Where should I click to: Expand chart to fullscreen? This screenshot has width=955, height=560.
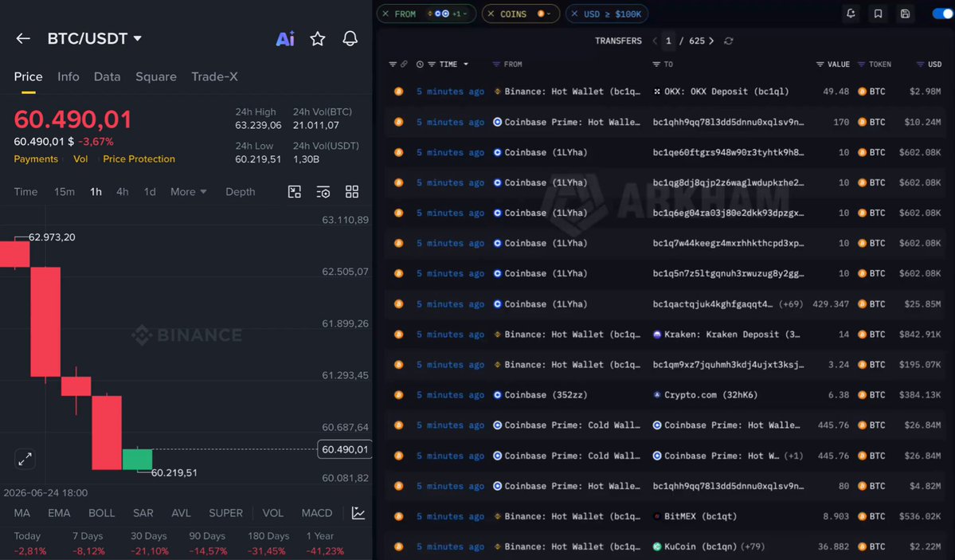(25, 459)
